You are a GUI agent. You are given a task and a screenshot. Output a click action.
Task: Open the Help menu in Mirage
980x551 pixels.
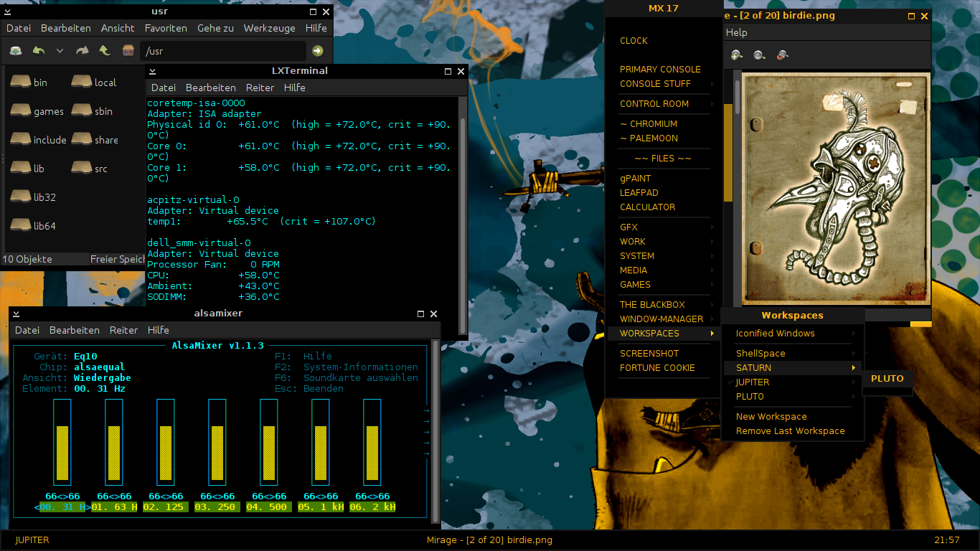pyautogui.click(x=736, y=32)
